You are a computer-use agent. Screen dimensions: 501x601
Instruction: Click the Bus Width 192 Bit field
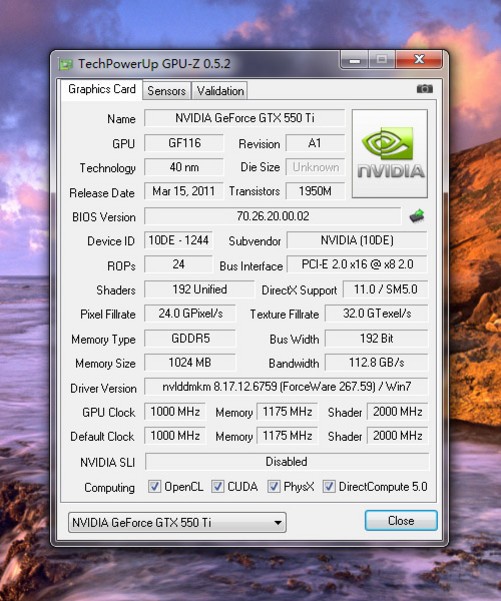(x=376, y=338)
